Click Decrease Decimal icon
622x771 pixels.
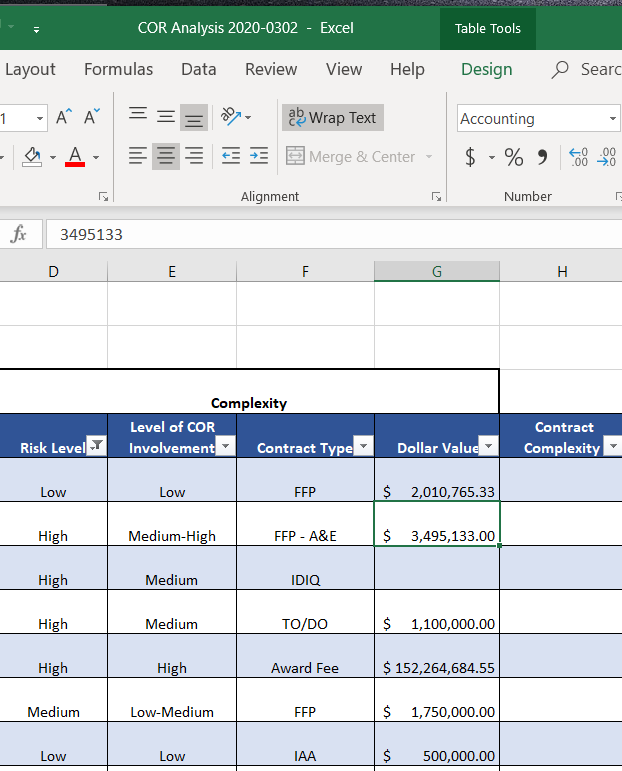(x=606, y=157)
